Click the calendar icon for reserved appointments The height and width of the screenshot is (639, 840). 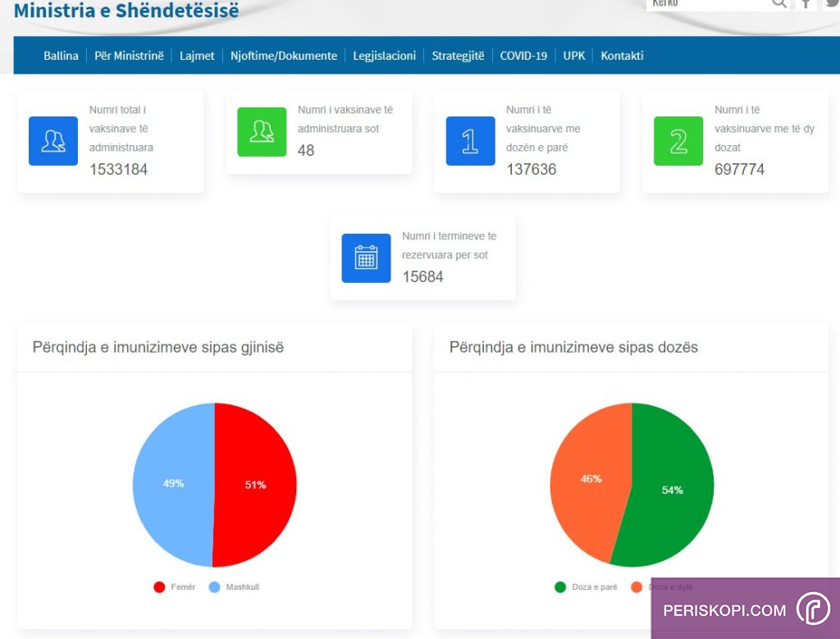coord(366,258)
